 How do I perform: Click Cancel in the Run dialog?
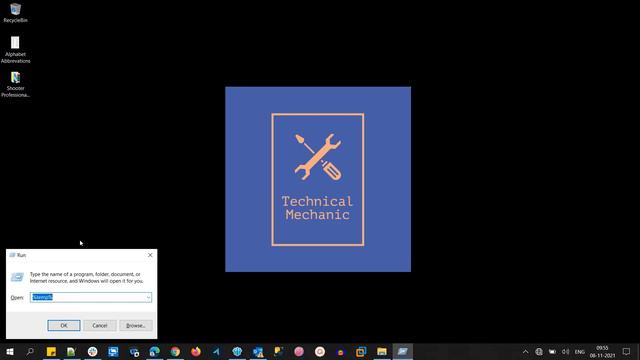click(100, 325)
